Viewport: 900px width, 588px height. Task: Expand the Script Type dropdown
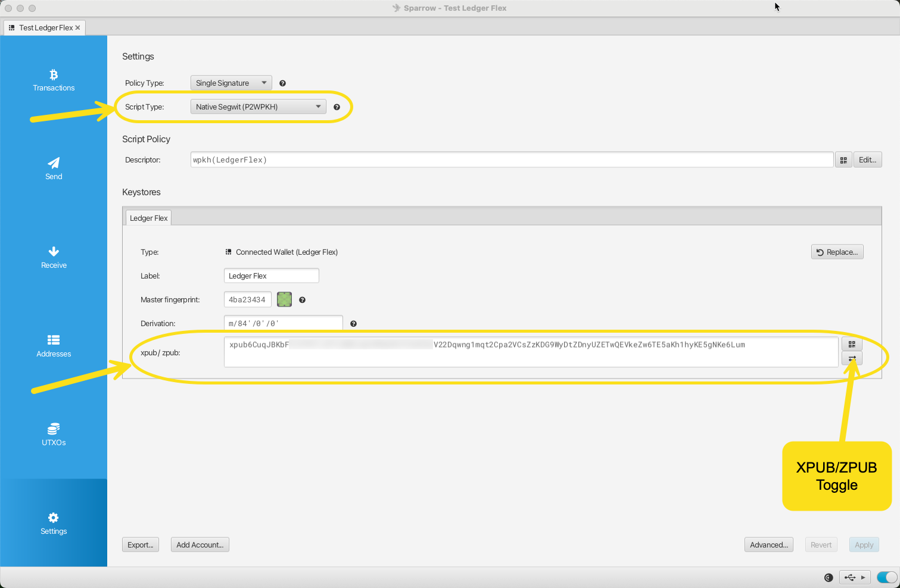tap(258, 107)
